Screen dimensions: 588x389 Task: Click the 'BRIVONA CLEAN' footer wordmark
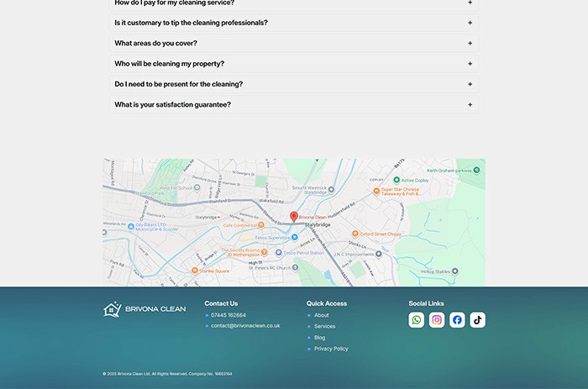155,309
